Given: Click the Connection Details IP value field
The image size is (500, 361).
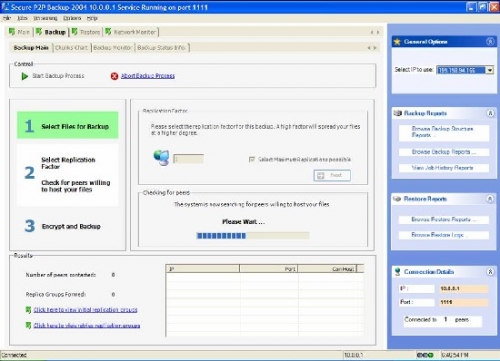Looking at the screenshot, I should pos(464,289).
